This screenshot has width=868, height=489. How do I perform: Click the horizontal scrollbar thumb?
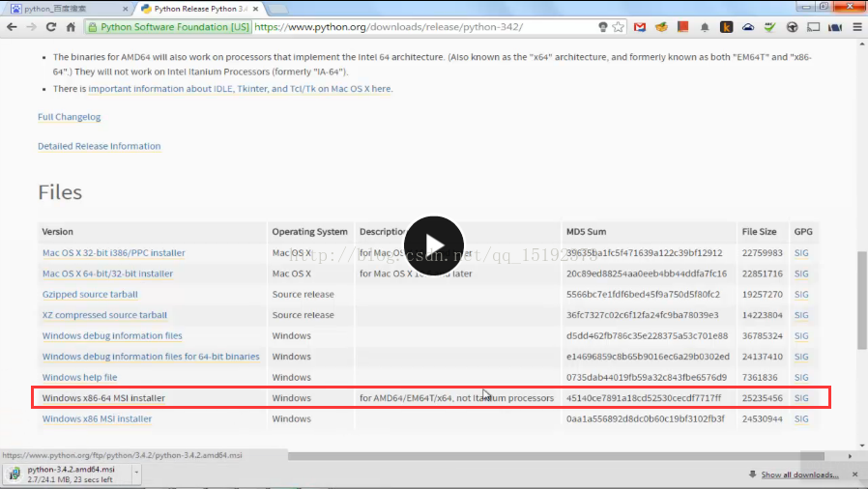click(556, 456)
